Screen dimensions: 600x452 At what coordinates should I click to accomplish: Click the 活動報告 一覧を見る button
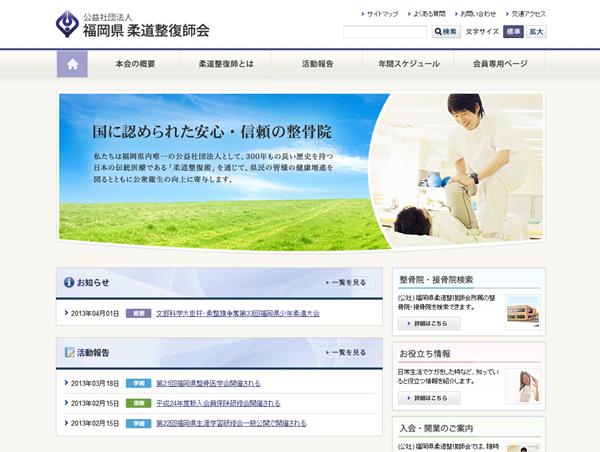click(346, 352)
